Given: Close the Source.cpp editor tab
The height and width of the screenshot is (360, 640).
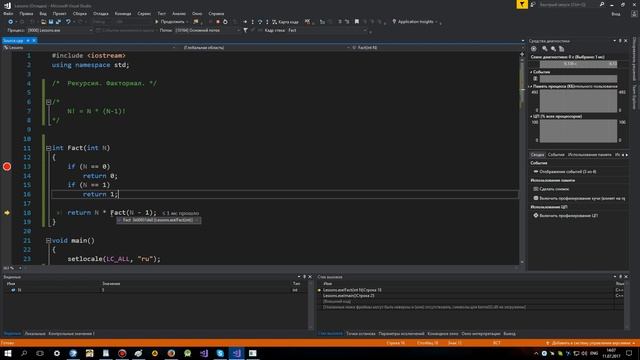Looking at the screenshot, I should pyautogui.click(x=34, y=40).
